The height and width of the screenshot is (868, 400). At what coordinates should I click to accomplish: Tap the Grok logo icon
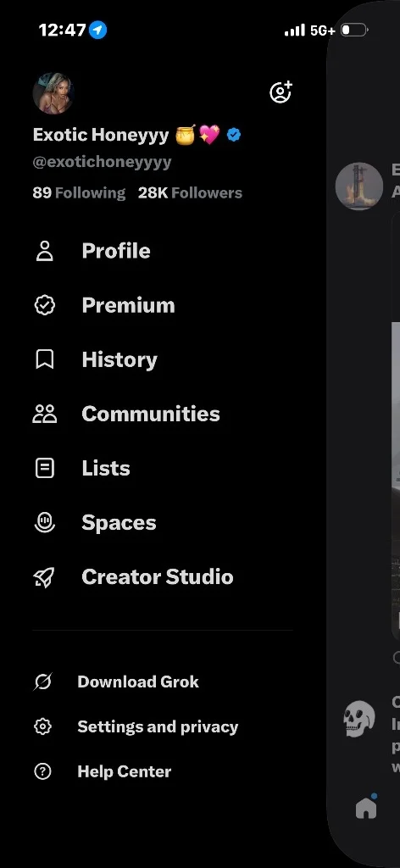[42, 682]
